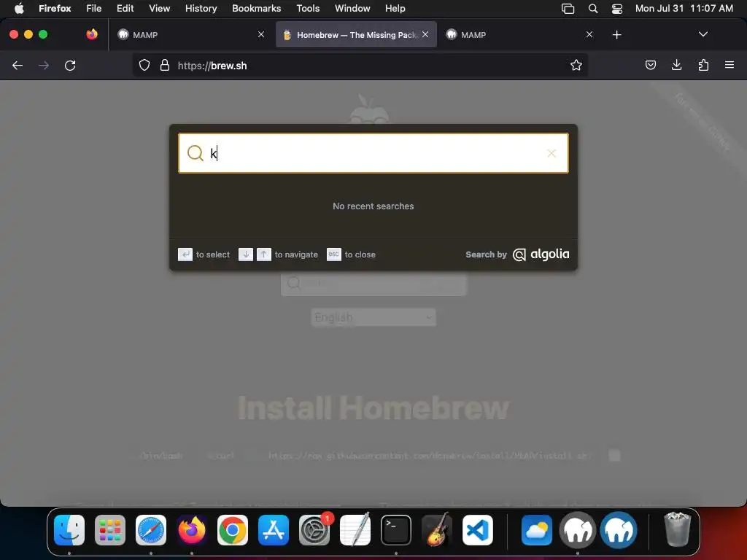Open Visual Studio Code from Dock
The image size is (747, 560).
coord(478,530)
